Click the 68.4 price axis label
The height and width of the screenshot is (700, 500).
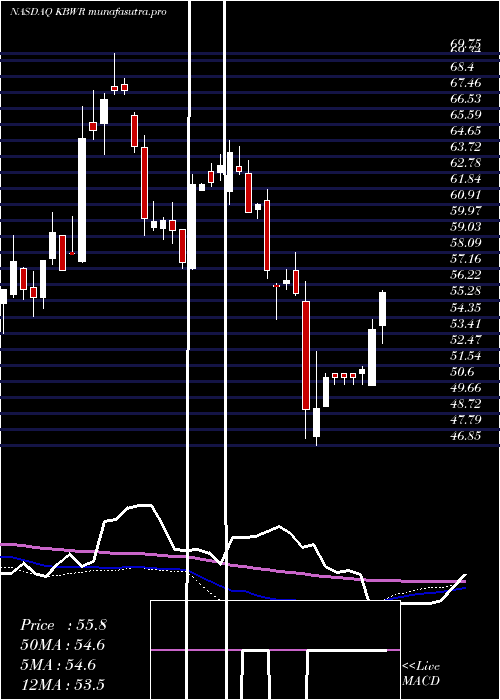coord(462,67)
